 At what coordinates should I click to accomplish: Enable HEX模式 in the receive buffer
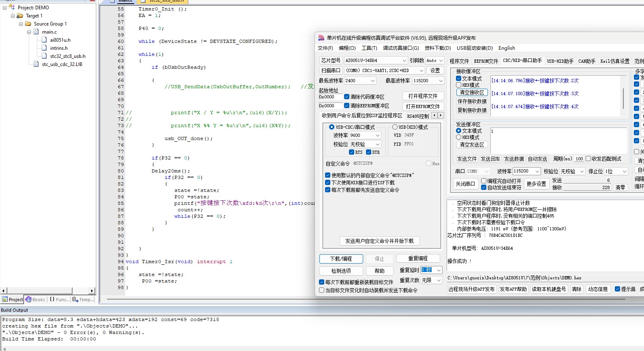[x=458, y=85]
